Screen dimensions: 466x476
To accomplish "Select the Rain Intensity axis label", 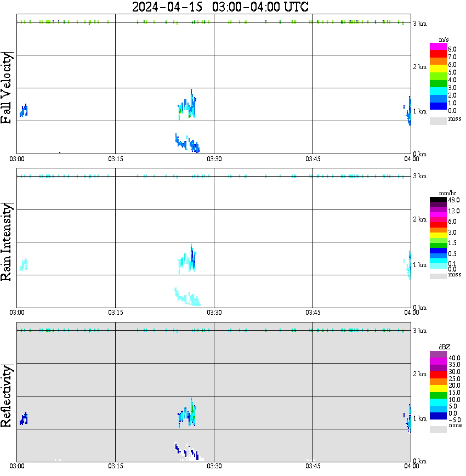I will click(7, 242).
